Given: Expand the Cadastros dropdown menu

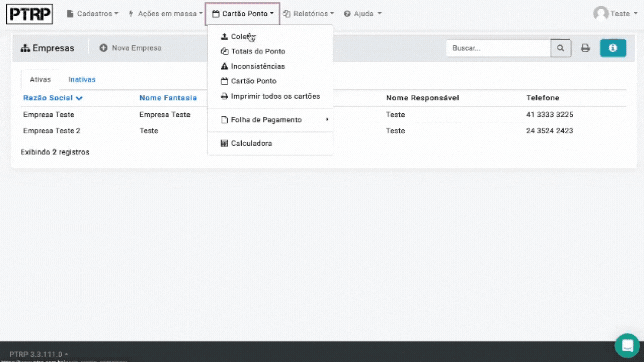Looking at the screenshot, I should 93,14.
